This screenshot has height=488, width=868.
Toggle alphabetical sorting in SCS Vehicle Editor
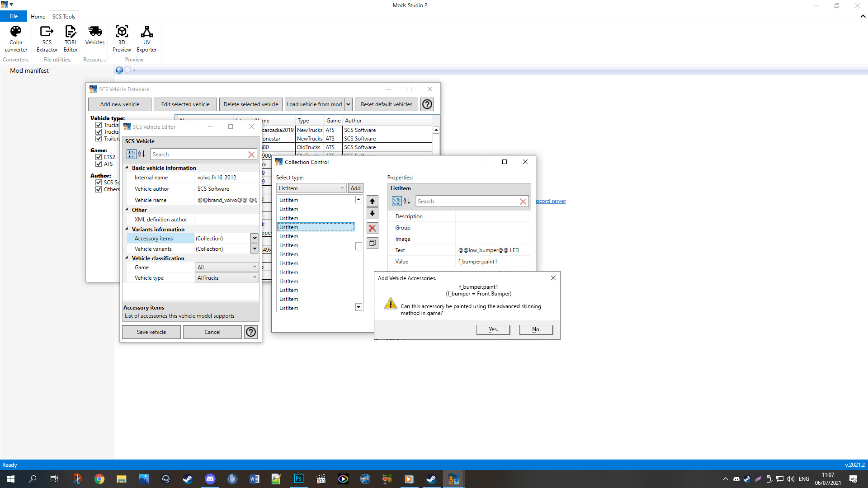[142, 154]
